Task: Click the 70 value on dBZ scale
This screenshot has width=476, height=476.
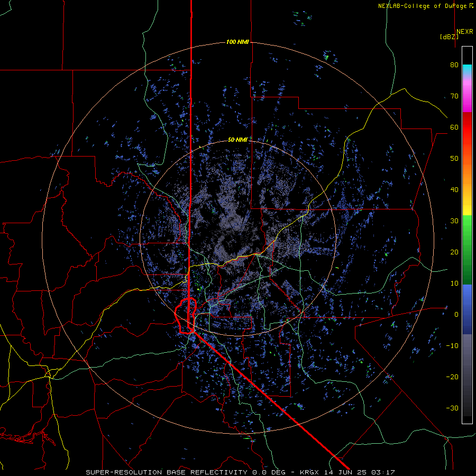Action: pyautogui.click(x=454, y=96)
